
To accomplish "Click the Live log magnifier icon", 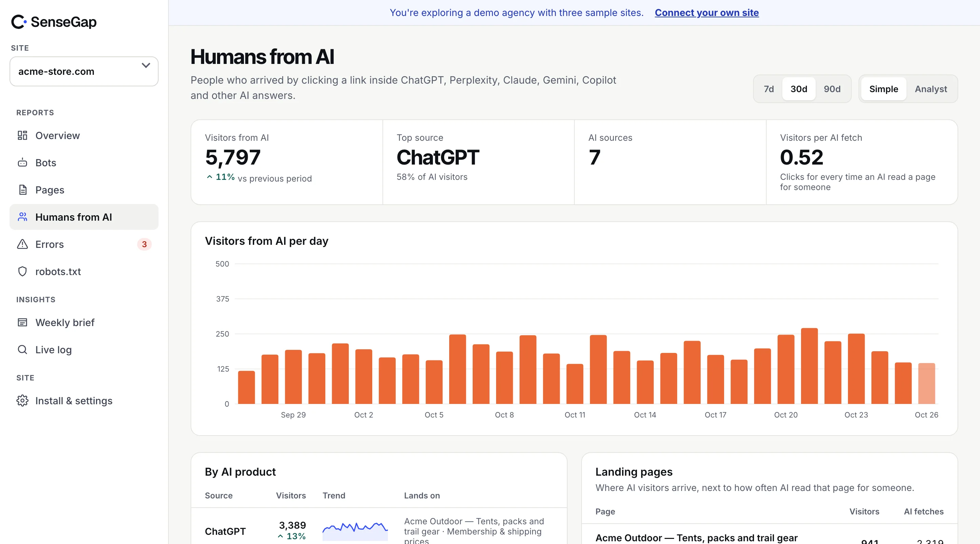I will (x=22, y=350).
